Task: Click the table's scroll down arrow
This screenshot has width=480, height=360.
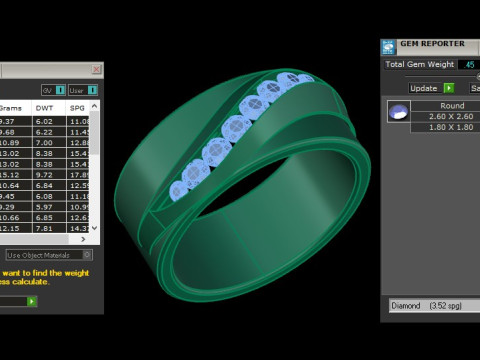Action: 94,228
